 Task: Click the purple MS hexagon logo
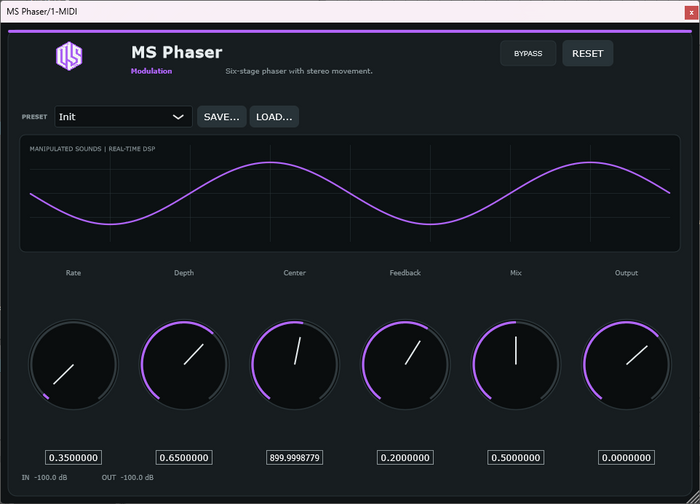69,56
